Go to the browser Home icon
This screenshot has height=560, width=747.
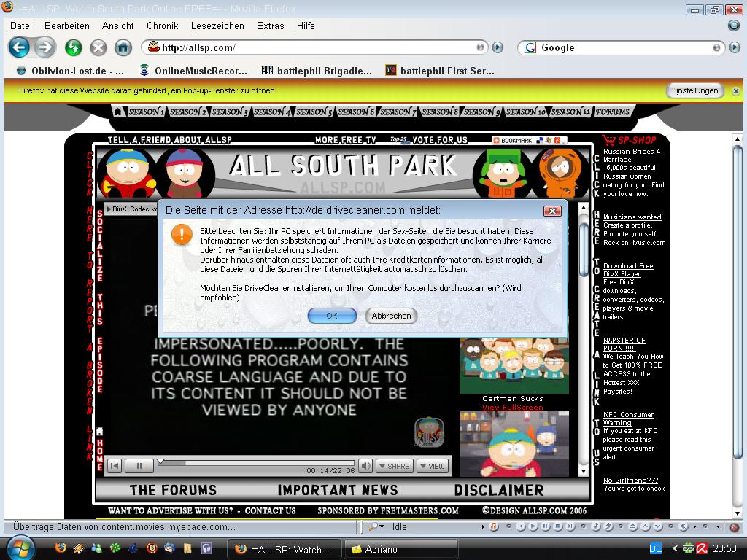(123, 48)
